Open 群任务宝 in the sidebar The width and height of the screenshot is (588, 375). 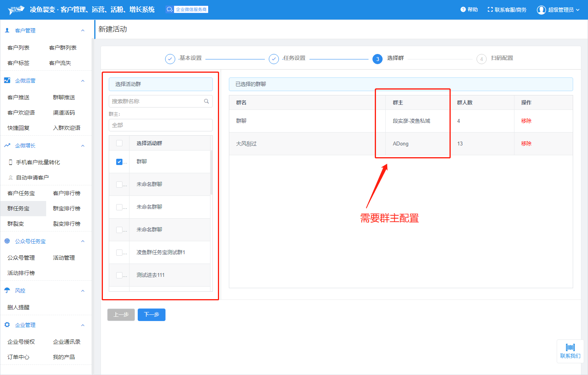click(x=18, y=208)
